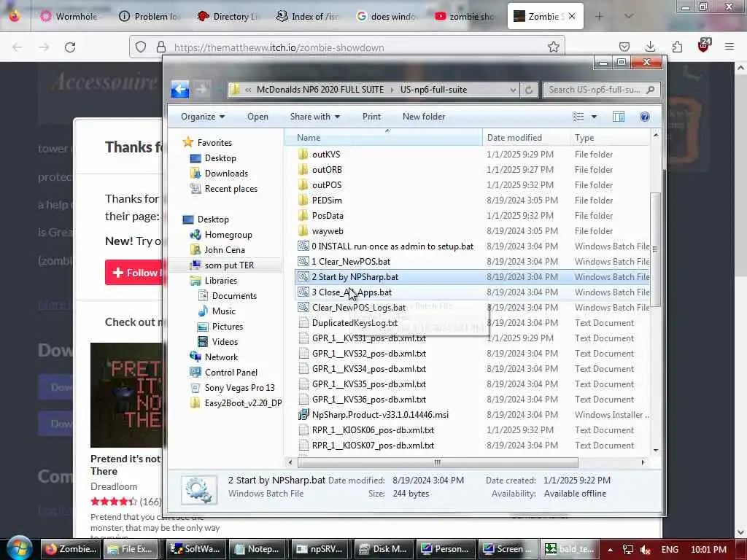Open File Explorer help question mark icon
The width and height of the screenshot is (747, 560).
click(645, 117)
